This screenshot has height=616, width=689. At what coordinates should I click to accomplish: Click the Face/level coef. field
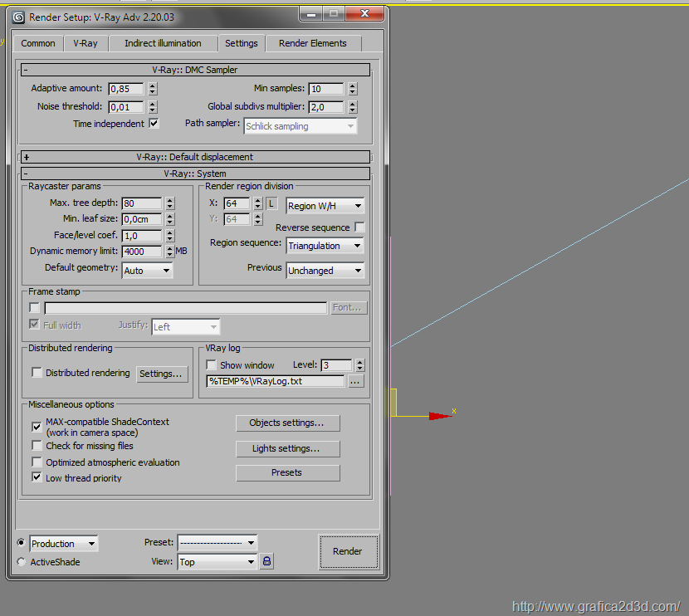tap(142, 236)
